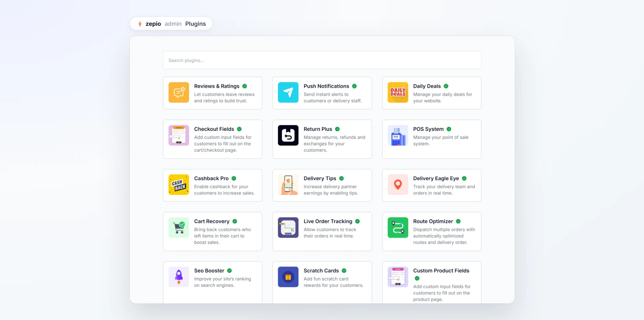Click the Scratch Cards title

pos(321,270)
